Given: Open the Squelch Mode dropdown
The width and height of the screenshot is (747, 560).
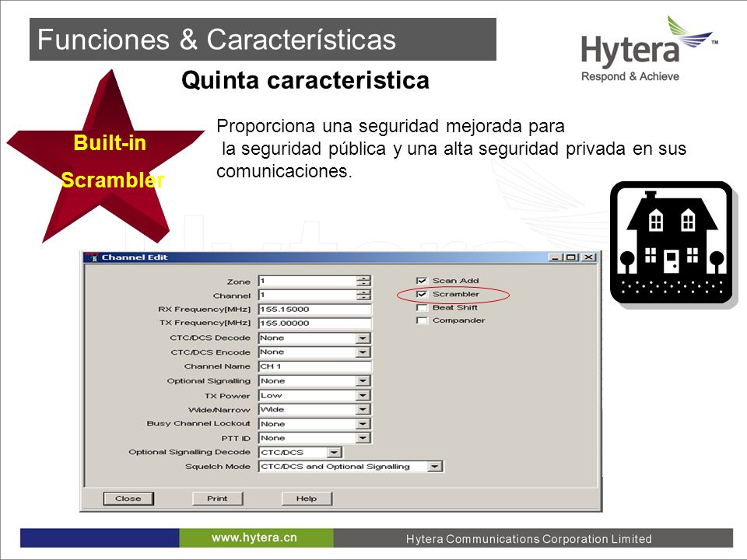Looking at the screenshot, I should click(434, 467).
